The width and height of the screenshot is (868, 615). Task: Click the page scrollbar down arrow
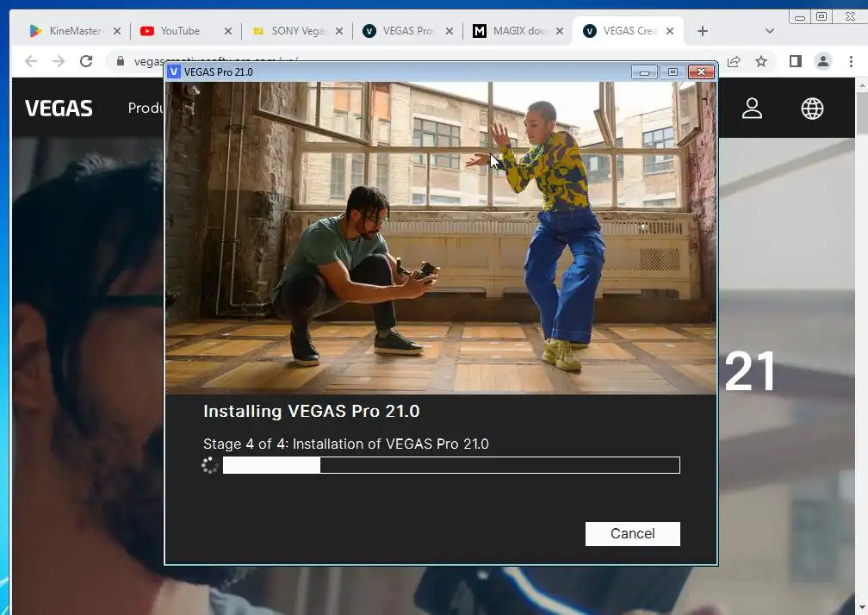click(x=862, y=609)
